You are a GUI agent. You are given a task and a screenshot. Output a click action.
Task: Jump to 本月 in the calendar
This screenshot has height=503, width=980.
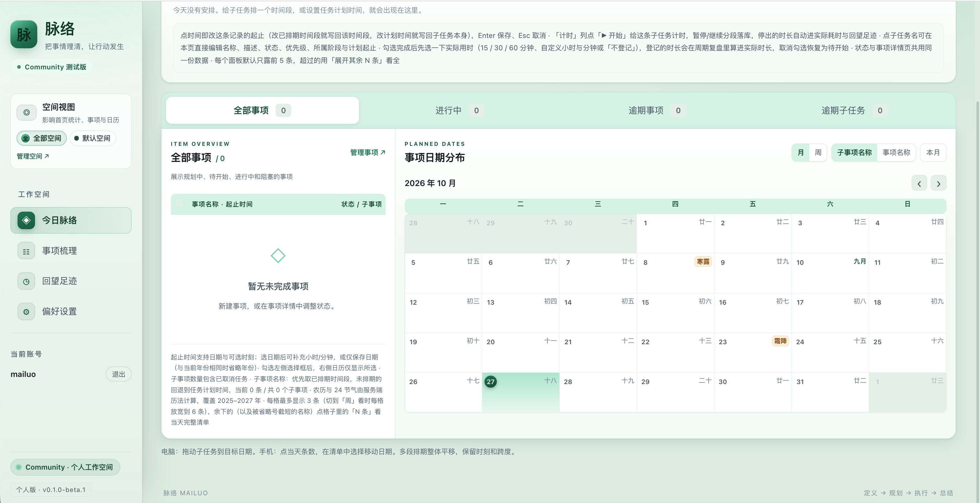pos(933,152)
